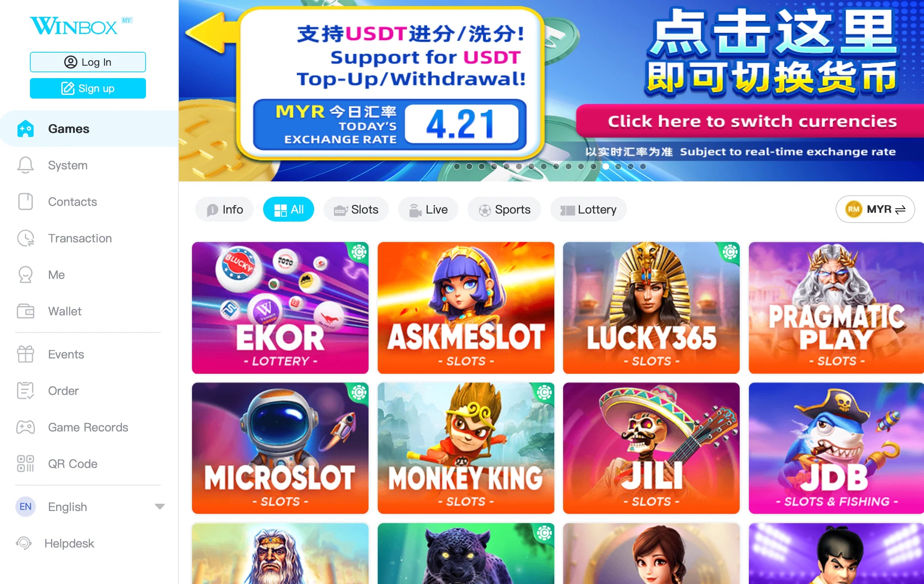This screenshot has width=924, height=584.
Task: Open the System notifications bell icon
Action: (25, 165)
